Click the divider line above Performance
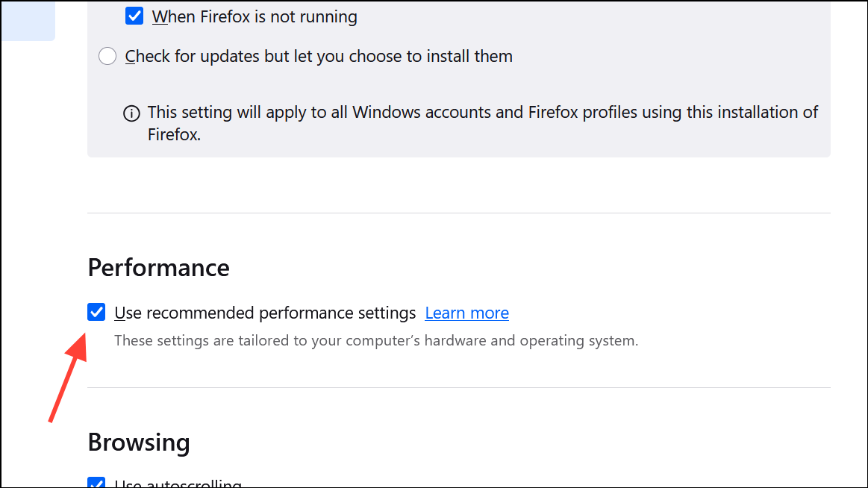Screen dimensions: 868x488 [x=458, y=213]
